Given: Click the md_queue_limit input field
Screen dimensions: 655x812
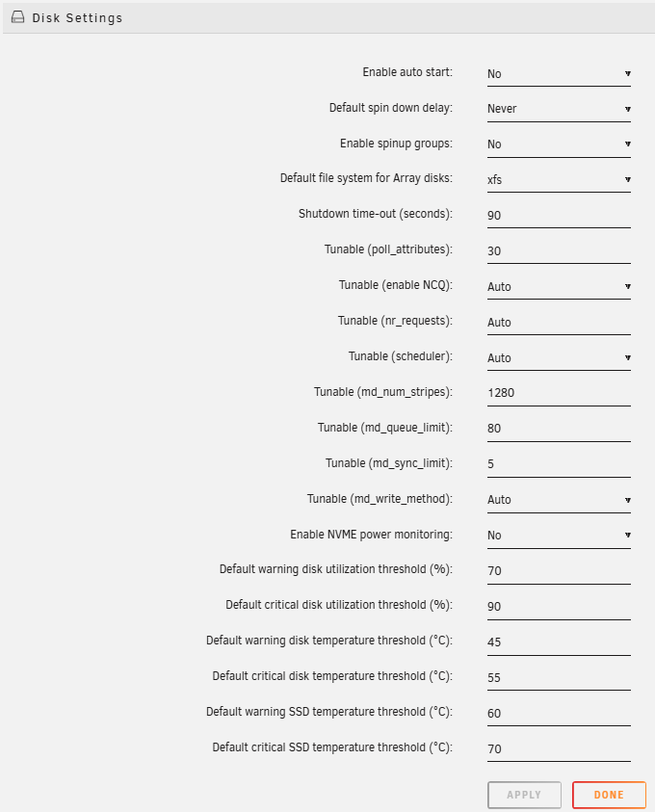Looking at the screenshot, I should click(559, 428).
